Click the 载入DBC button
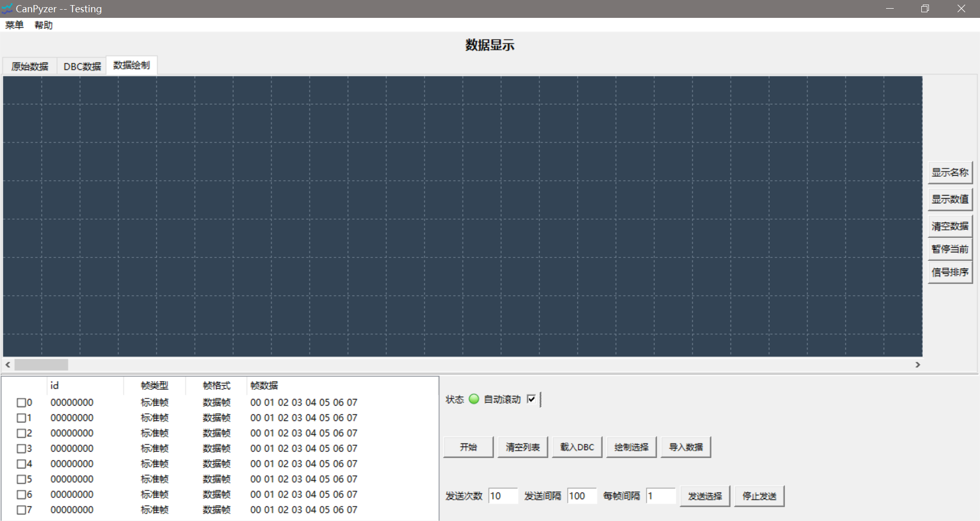This screenshot has height=521, width=980. [x=577, y=447]
